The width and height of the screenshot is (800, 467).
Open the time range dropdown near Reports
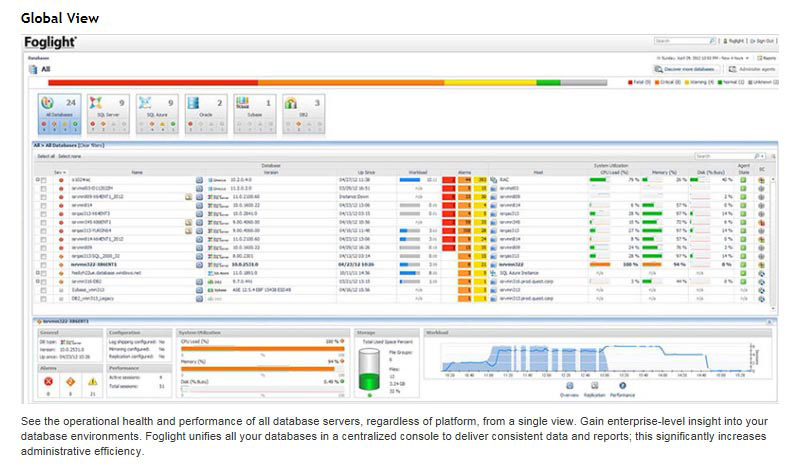click(x=747, y=58)
